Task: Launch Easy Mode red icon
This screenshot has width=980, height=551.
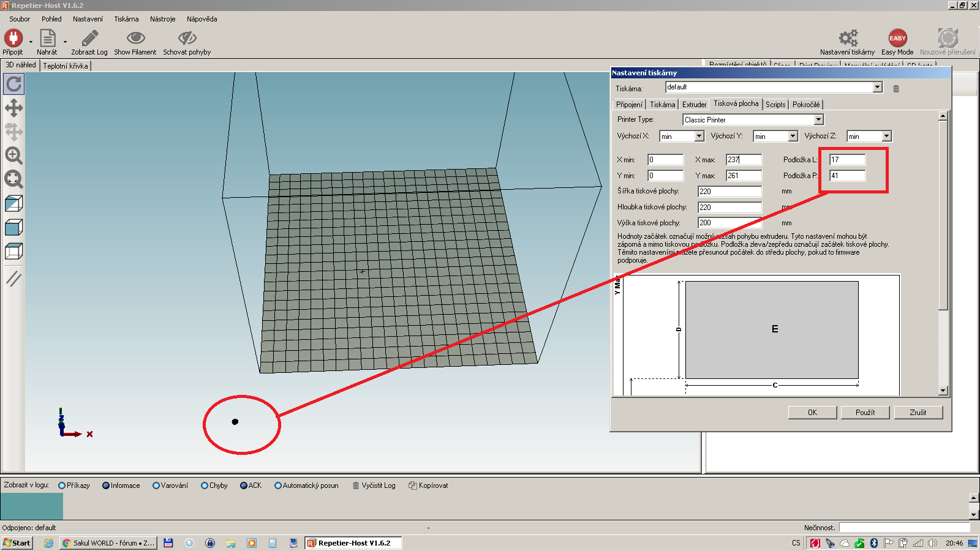Action: 897,39
